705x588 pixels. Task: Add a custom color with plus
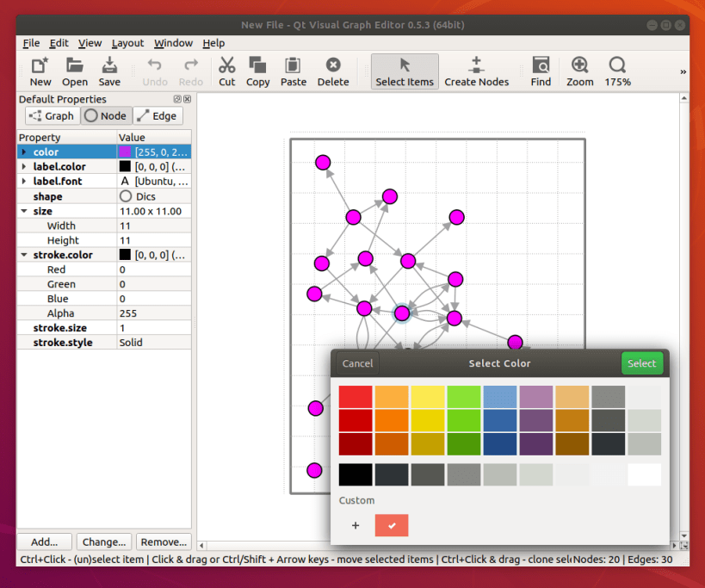[356, 525]
